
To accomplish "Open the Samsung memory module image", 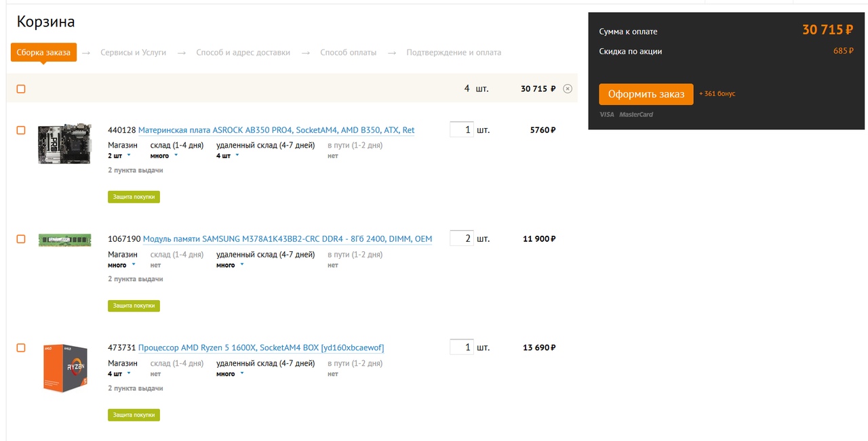I will [x=64, y=239].
